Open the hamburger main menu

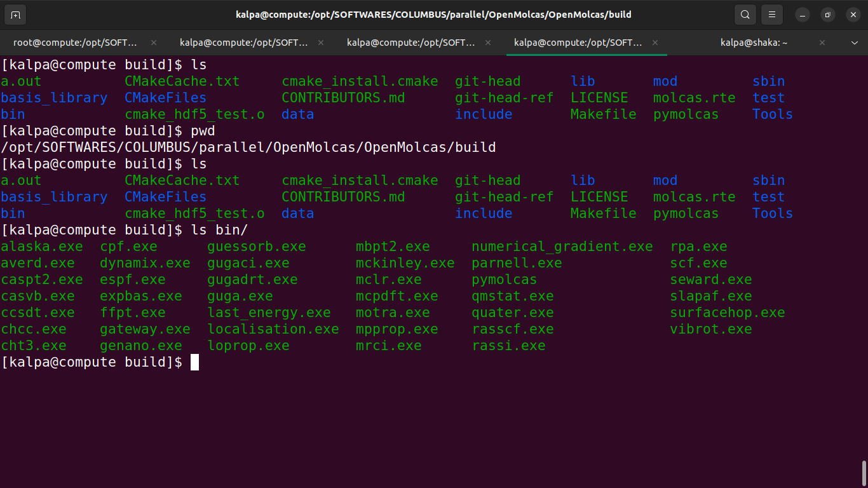click(x=772, y=14)
